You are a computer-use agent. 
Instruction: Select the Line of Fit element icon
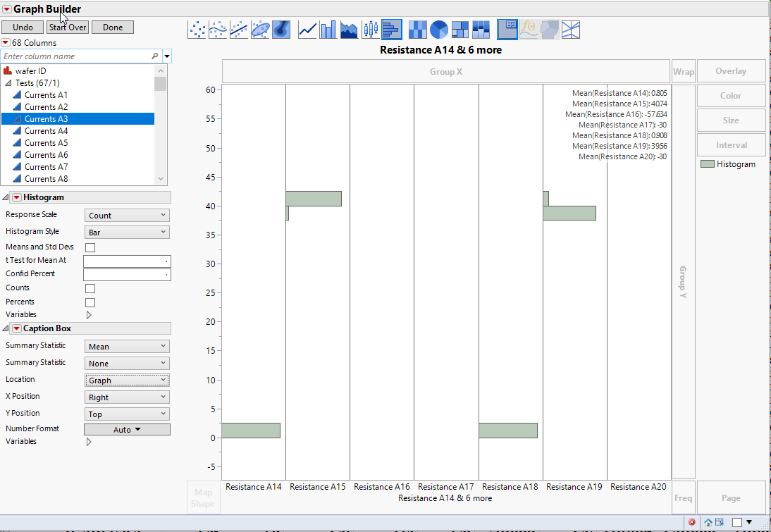pos(238,29)
